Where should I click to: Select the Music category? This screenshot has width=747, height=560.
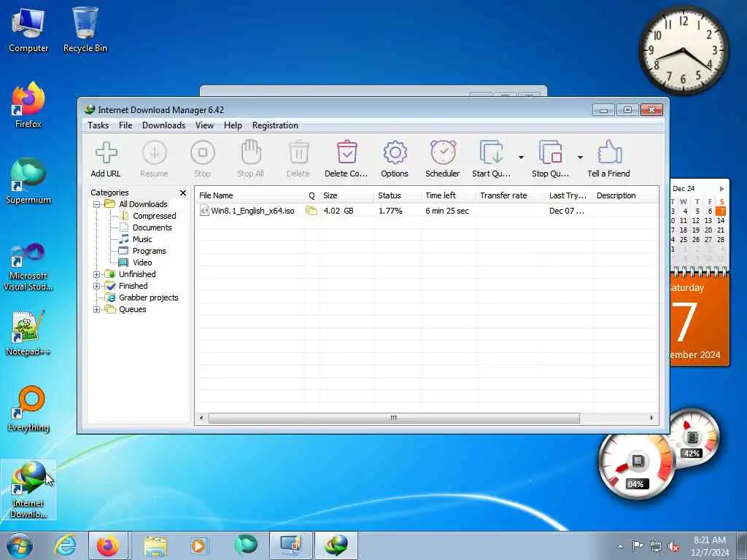click(142, 239)
